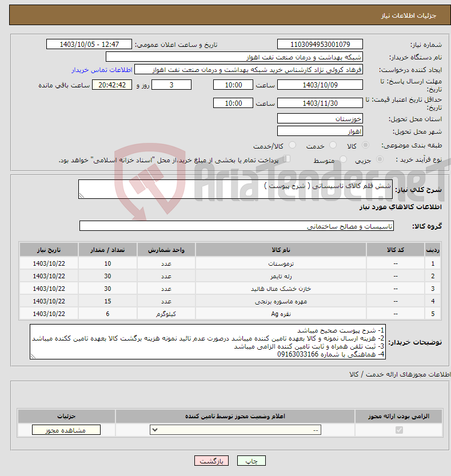The width and height of the screenshot is (451, 476).
Task: Select the کالا/خدمت radio button
Action: 292,145
